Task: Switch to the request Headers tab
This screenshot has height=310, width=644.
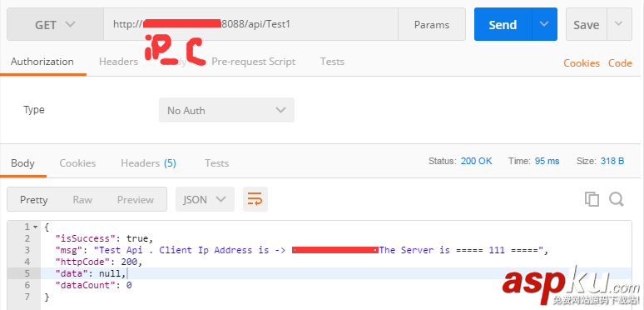Action: 118,62
